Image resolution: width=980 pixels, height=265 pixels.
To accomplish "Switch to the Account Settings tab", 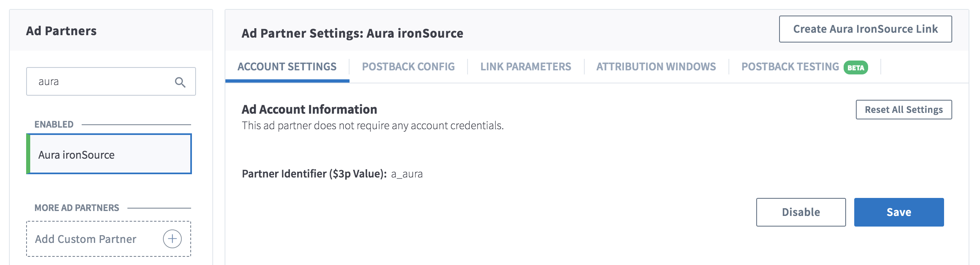I will (x=287, y=67).
